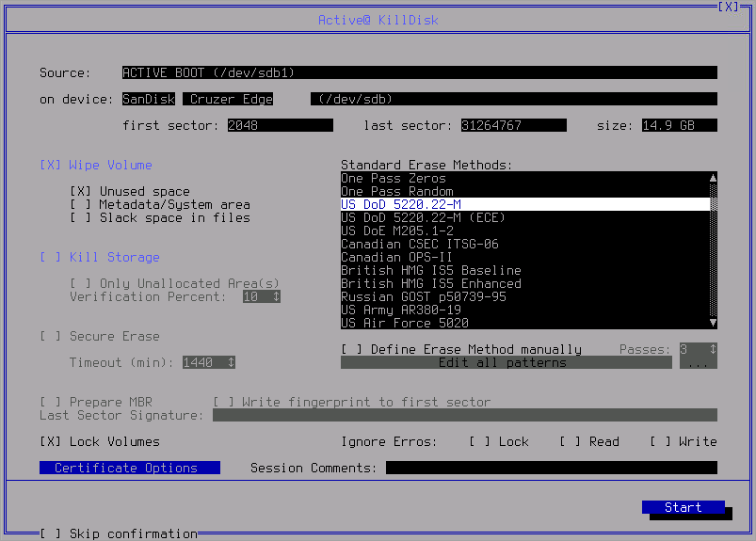This screenshot has width=756, height=541.
Task: Select British HMG IS5 Enhanced
Action: coord(525,283)
